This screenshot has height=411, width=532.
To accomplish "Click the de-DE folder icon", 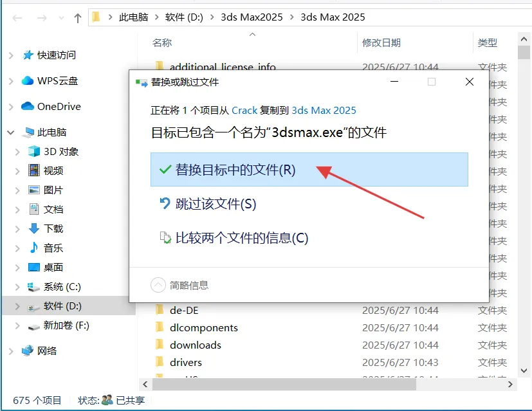I will click(x=160, y=309).
